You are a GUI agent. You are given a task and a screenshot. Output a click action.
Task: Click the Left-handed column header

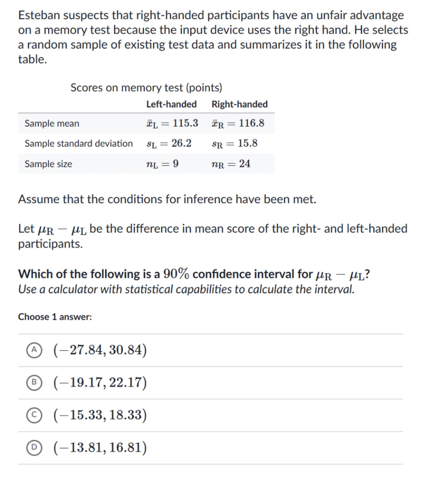(x=171, y=104)
